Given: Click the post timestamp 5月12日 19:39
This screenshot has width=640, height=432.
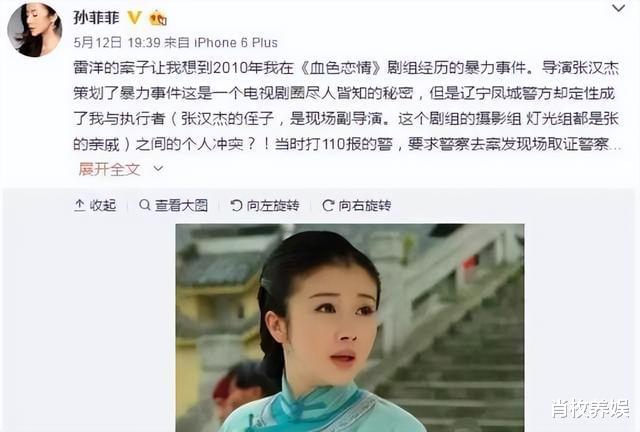Looking at the screenshot, I should pyautogui.click(x=116, y=42).
